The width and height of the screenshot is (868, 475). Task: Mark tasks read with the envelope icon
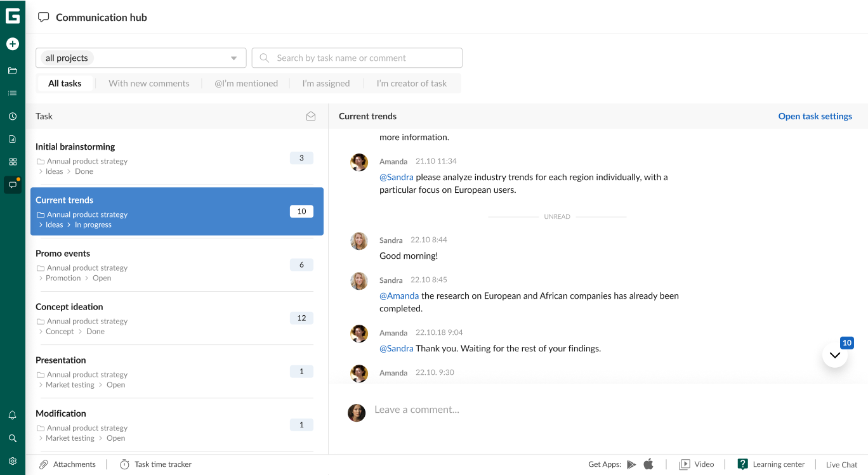coord(310,116)
